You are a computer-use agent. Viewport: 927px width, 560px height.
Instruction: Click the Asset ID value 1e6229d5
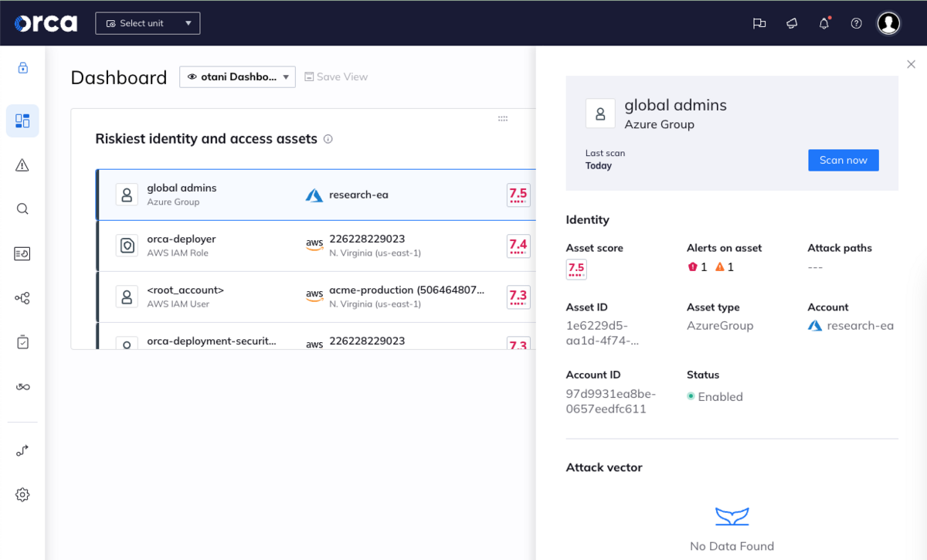click(601, 333)
